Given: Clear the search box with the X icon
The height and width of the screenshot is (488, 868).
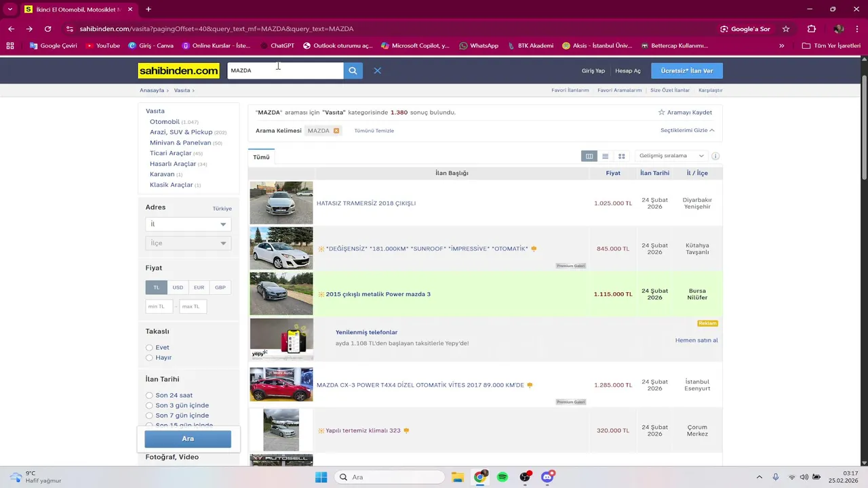Looking at the screenshot, I should point(378,70).
